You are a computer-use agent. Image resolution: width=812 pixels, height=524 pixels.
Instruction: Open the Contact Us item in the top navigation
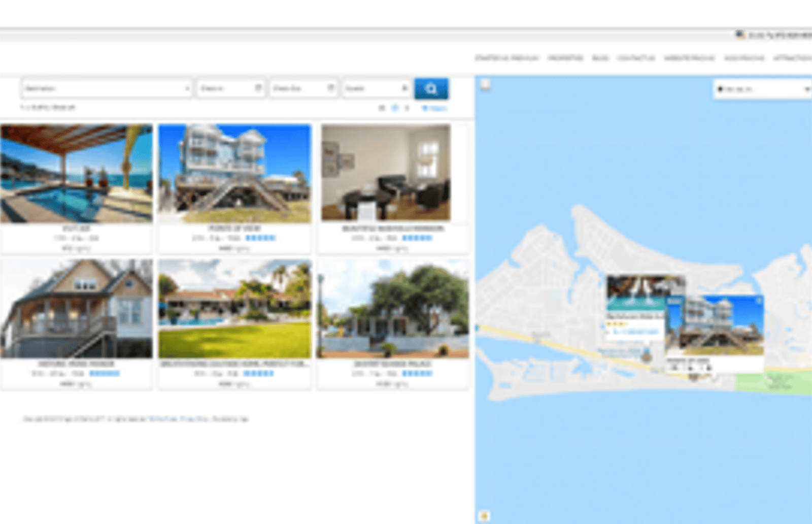(x=636, y=58)
